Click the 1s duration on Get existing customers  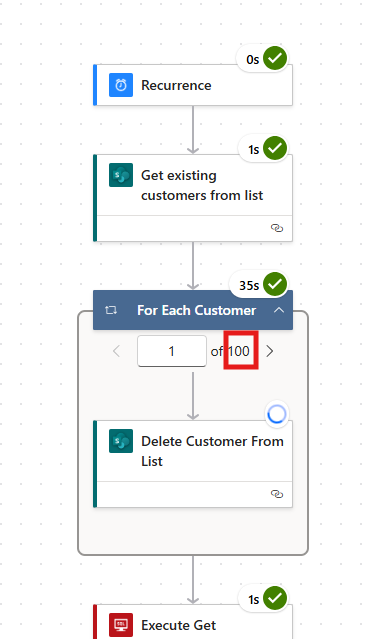[x=254, y=150]
